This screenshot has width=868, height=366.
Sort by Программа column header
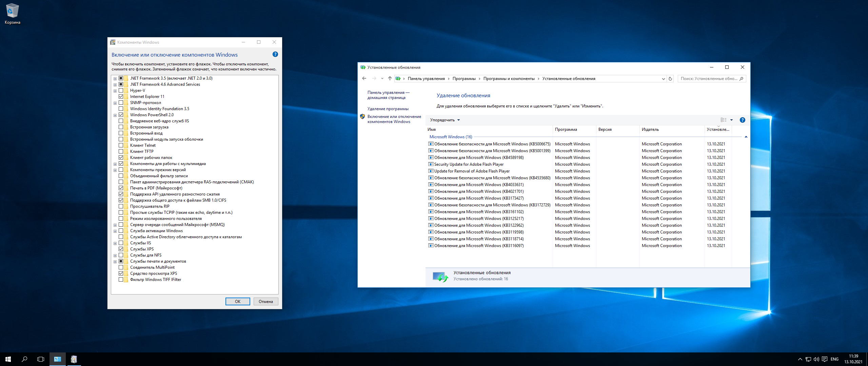pyautogui.click(x=574, y=129)
